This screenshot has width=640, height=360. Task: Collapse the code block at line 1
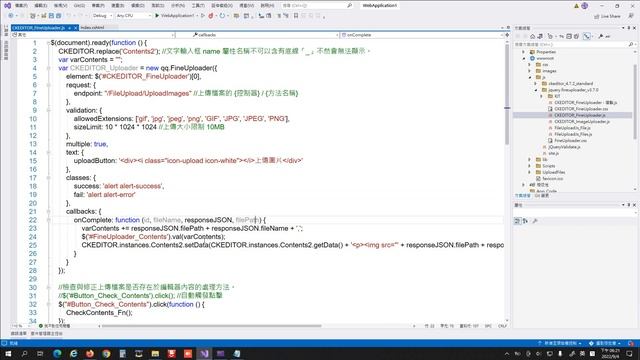click(48, 43)
